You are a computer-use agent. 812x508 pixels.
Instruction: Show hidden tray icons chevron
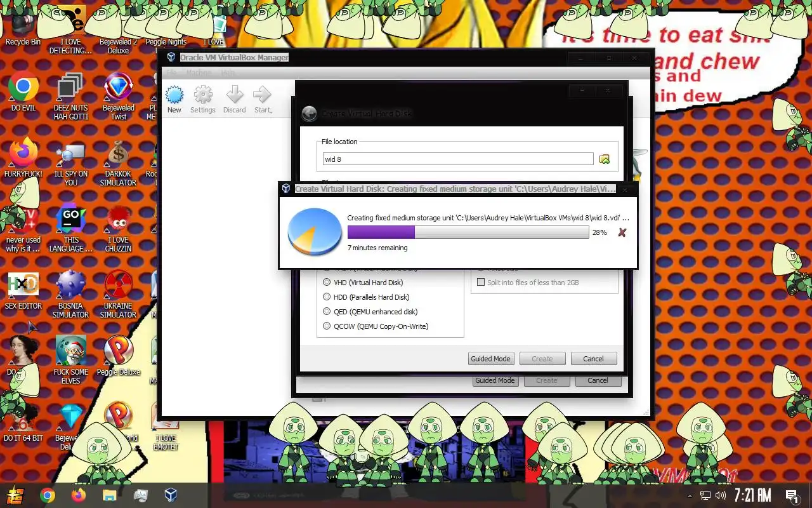(x=690, y=495)
